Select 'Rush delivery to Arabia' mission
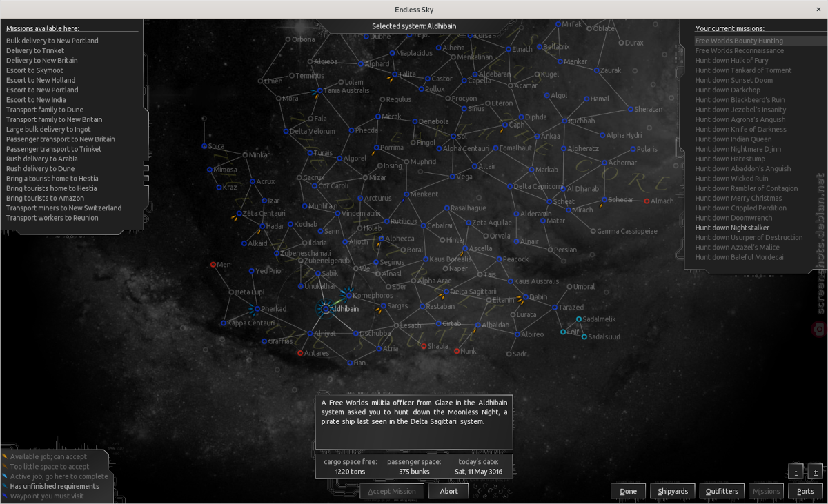The width and height of the screenshot is (828, 504). [x=42, y=159]
